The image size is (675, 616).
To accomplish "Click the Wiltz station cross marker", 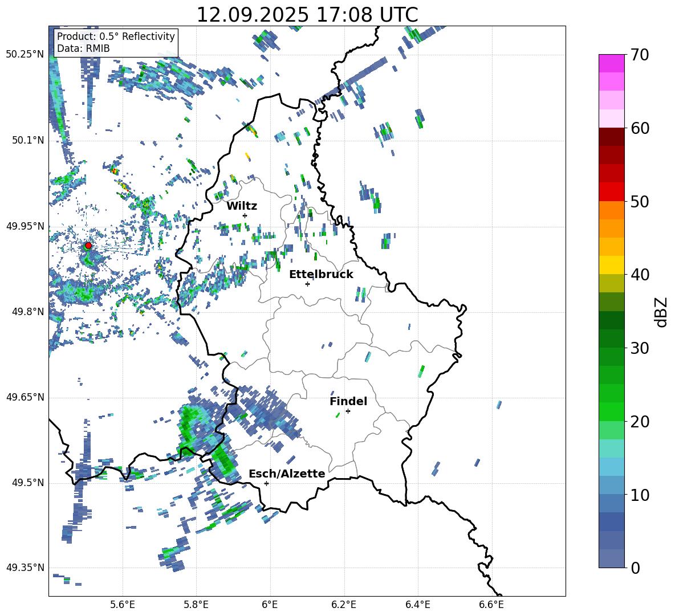I will 245,215.
